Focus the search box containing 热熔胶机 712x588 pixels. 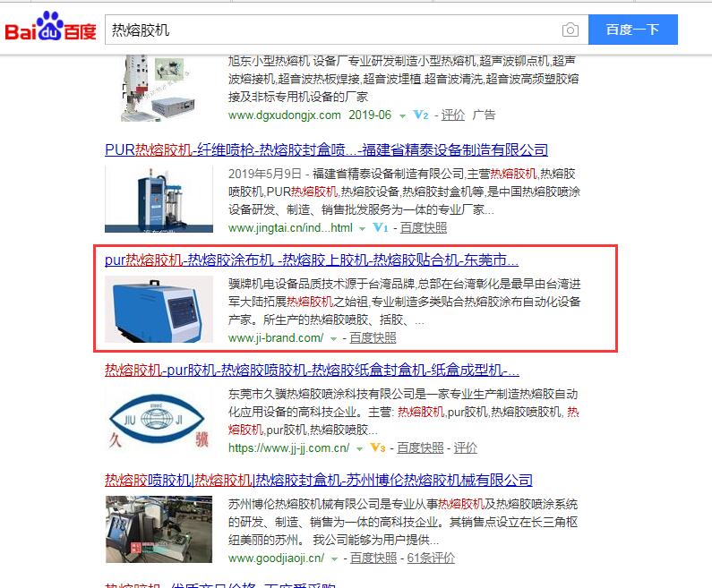pyautogui.click(x=331, y=30)
